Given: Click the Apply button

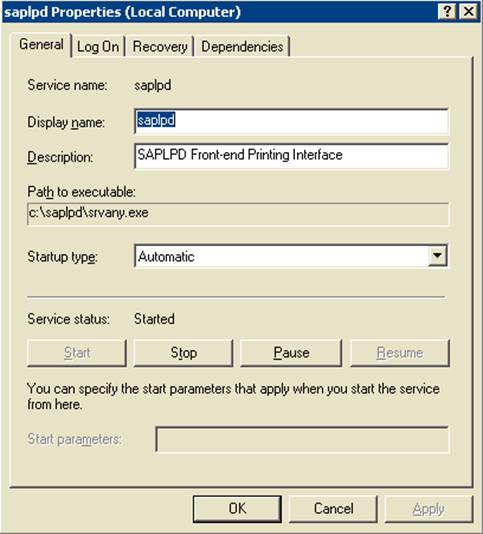Looking at the screenshot, I should pos(429,509).
